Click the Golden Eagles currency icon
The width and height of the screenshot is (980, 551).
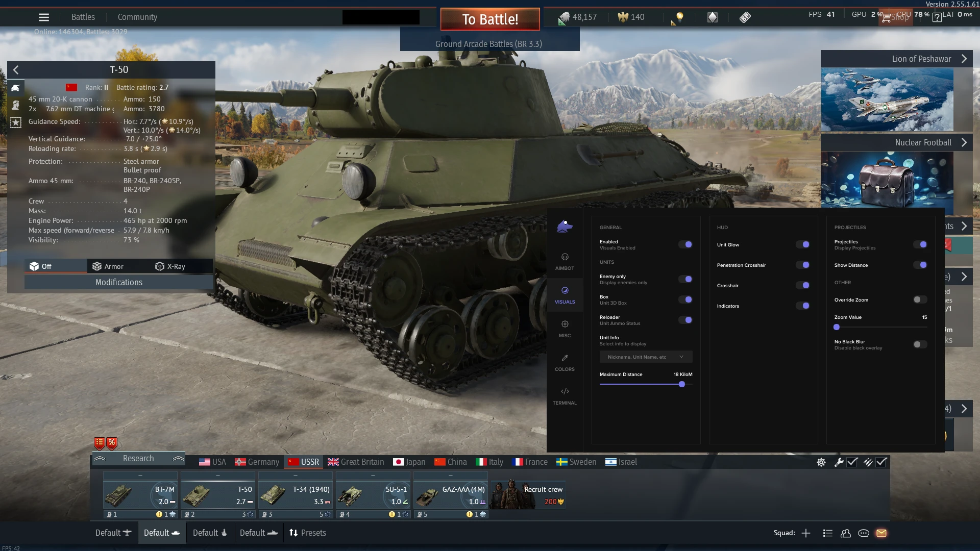[623, 17]
